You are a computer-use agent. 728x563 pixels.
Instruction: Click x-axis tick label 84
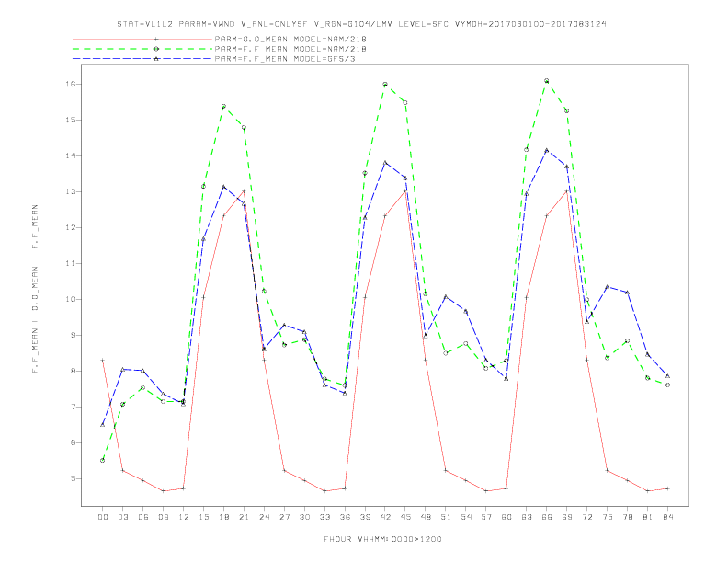tap(667, 517)
